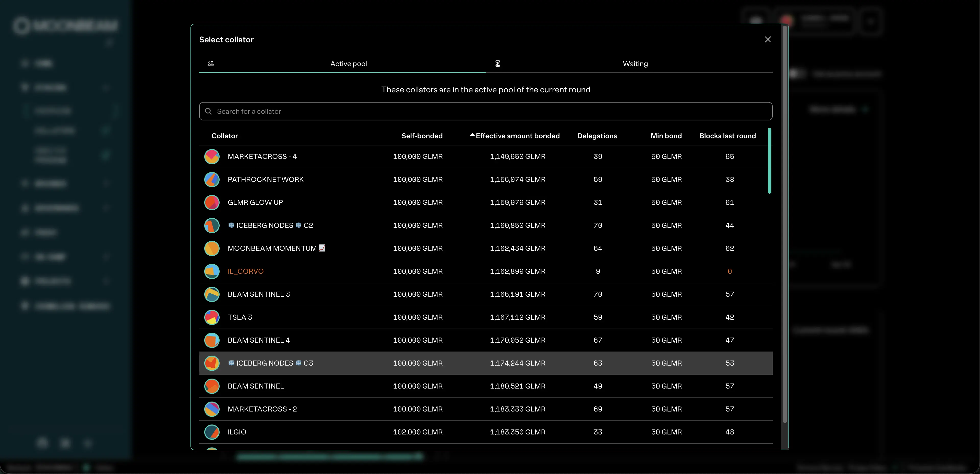Click BEAM SENTINEL avatar icon
Screen dimensions: 980x474
(212, 386)
